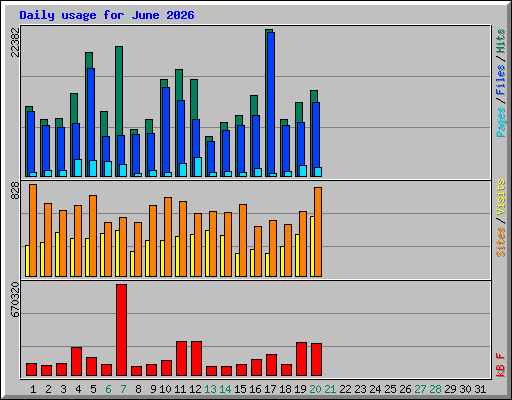512x400 pixels.
Task: Click the 828 y-axis value
Action: point(15,190)
